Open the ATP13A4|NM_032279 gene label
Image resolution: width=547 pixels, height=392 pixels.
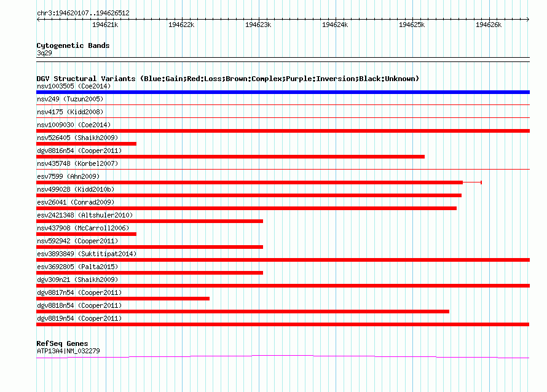[68, 351]
